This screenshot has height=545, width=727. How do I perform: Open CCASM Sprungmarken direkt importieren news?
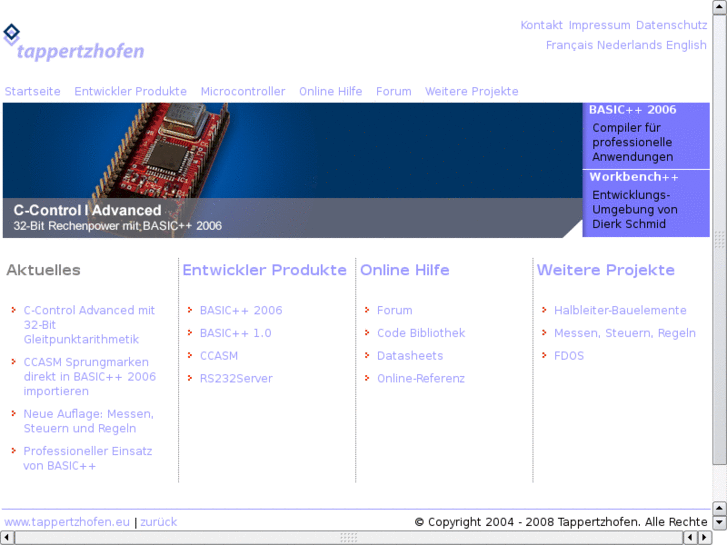89,377
